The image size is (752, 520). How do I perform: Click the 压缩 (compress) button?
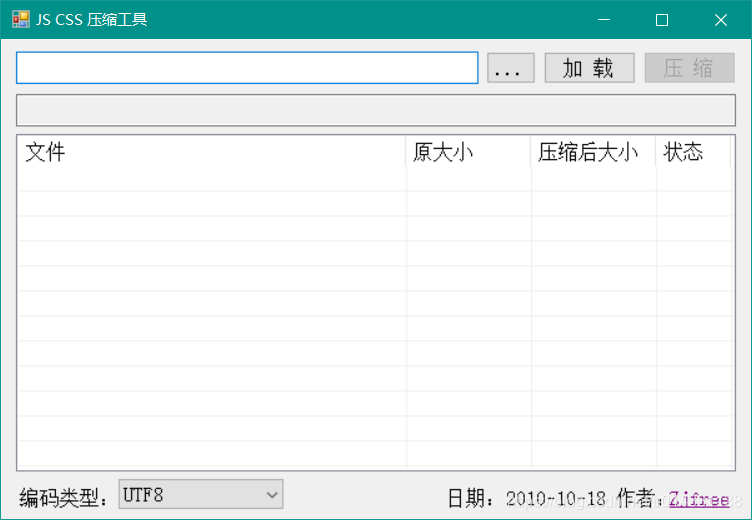(689, 68)
